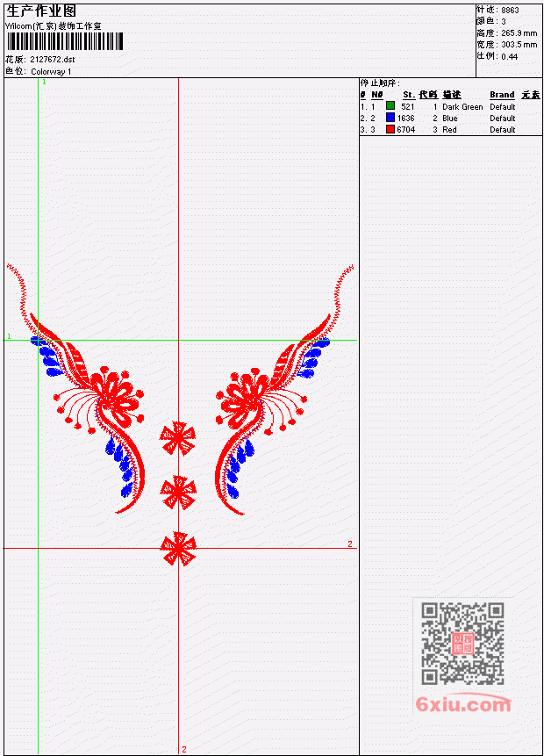Click the '描述' description column header
Image resolution: width=544 pixels, height=756 pixels.
452,95
